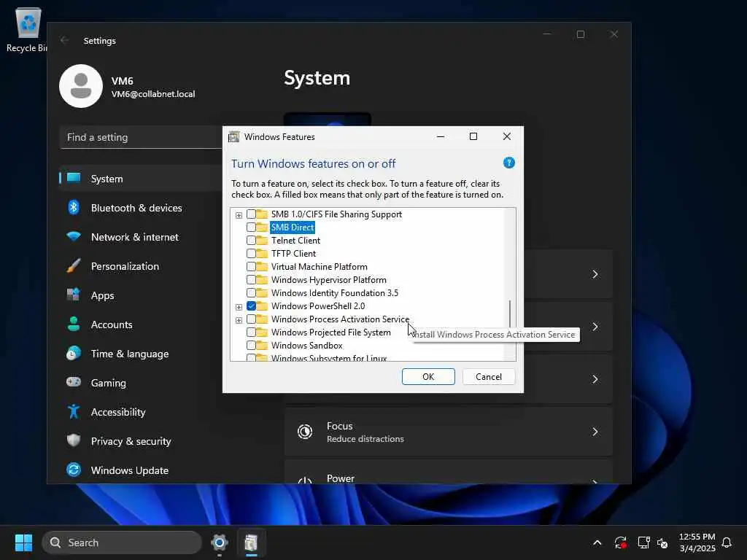Click the Windows Features title bar icon
The width and height of the screenshot is (747, 560).
tap(234, 137)
